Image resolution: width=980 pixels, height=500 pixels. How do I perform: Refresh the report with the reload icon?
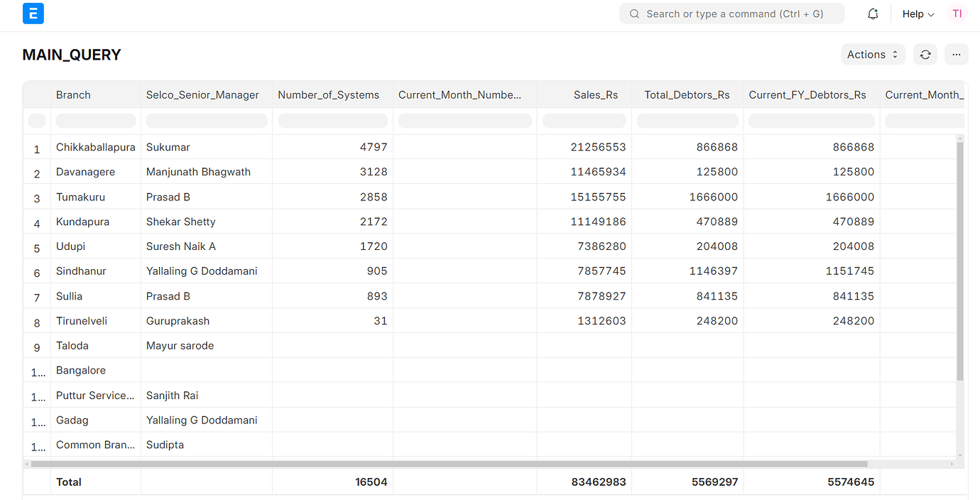coord(925,54)
